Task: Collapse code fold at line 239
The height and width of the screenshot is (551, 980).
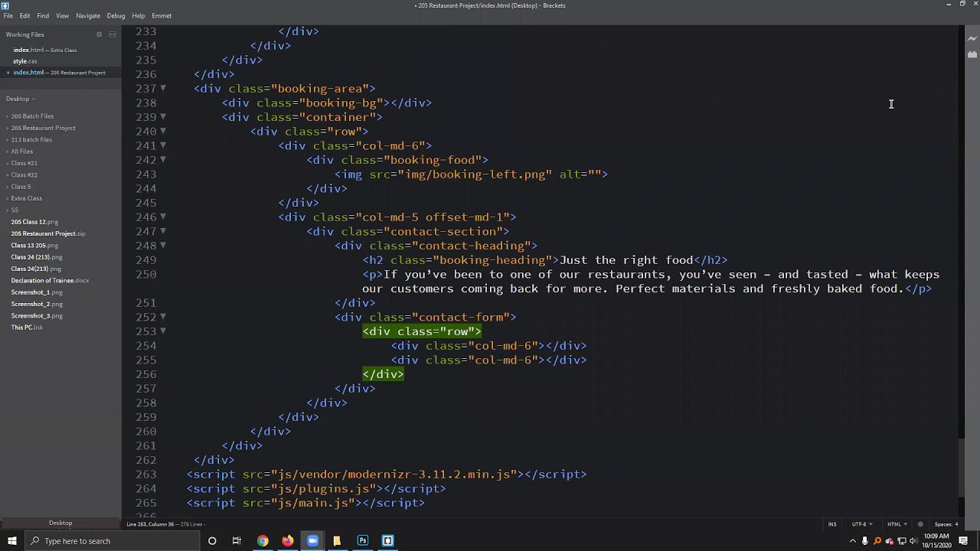Action: pyautogui.click(x=163, y=117)
